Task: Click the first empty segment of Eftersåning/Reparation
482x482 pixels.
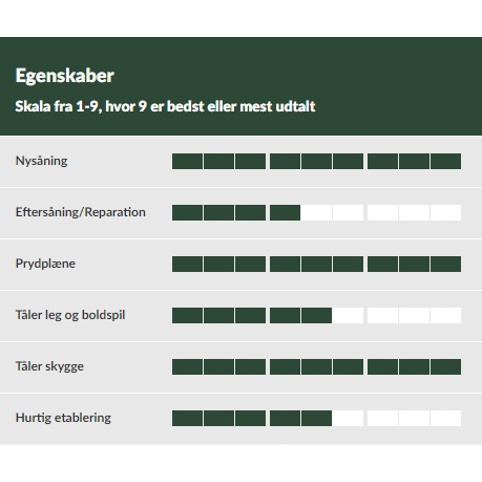Action: 316,213
